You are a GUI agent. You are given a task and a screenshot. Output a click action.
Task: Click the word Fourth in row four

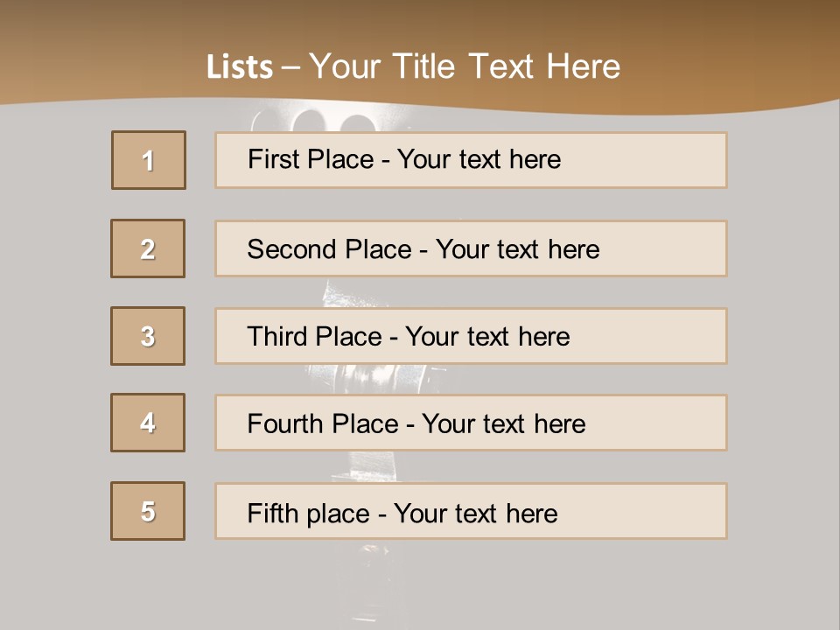coord(285,423)
